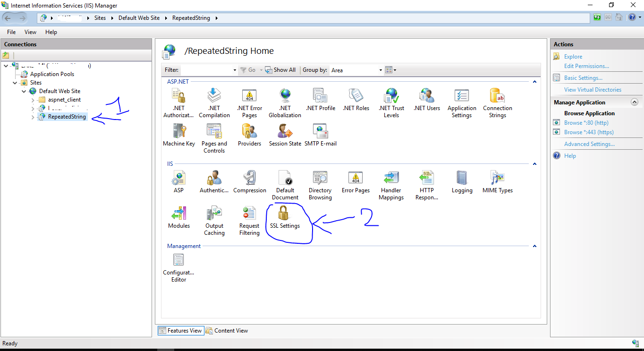This screenshot has width=644, height=351.
Task: Open .NET Error Pages feature
Action: click(250, 103)
